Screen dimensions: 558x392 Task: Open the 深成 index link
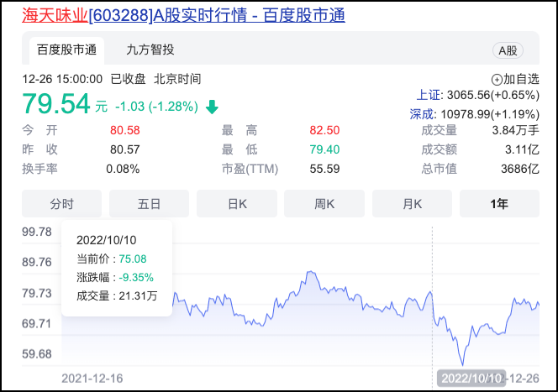(422, 114)
